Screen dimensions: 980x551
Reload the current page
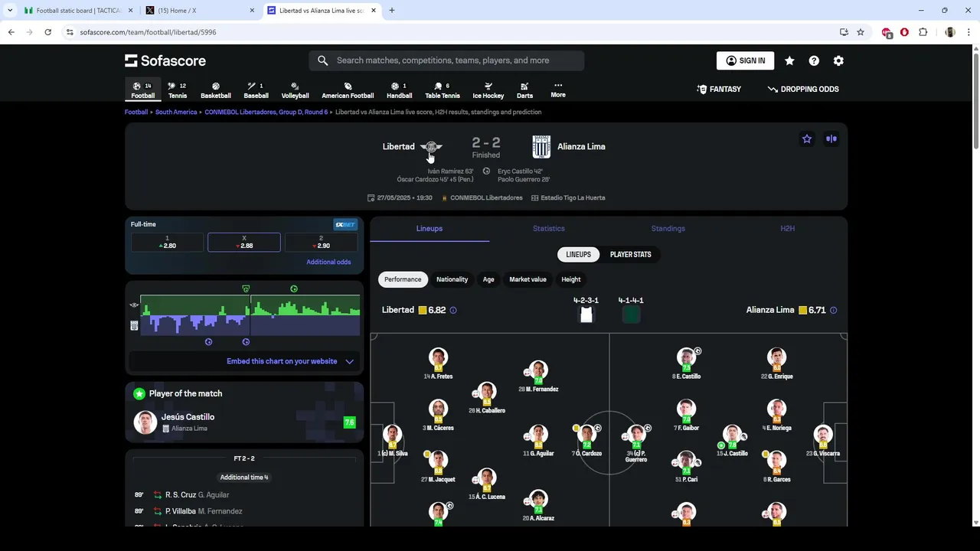47,32
